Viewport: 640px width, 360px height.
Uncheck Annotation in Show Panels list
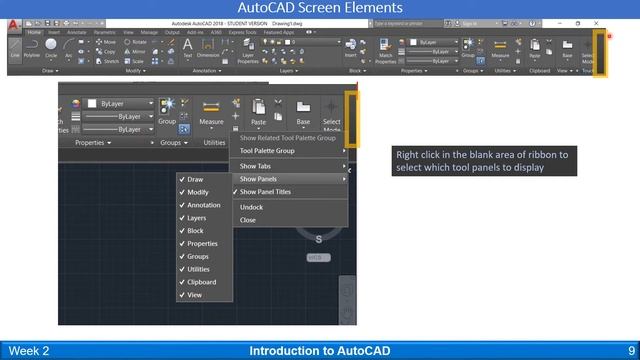click(x=204, y=205)
